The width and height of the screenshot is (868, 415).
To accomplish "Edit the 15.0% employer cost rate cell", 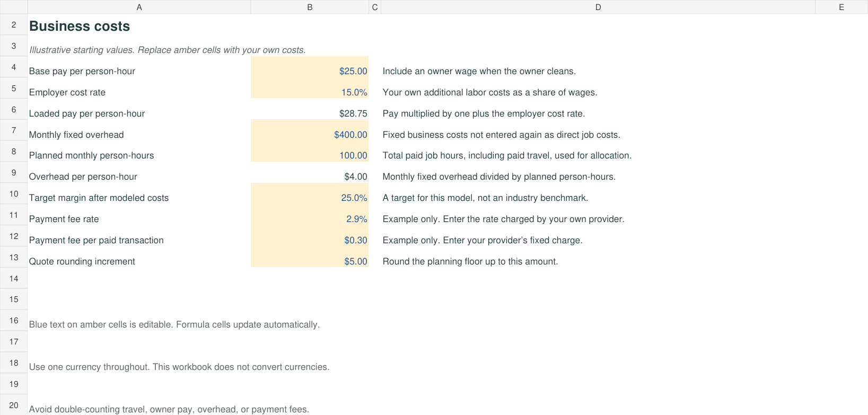I will coord(310,88).
